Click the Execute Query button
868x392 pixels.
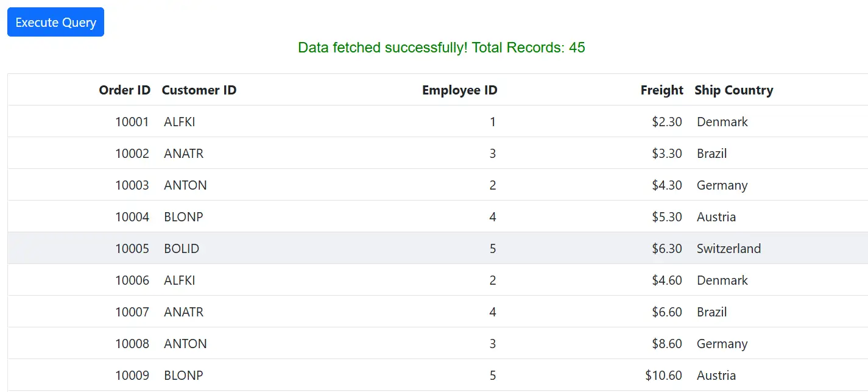click(x=55, y=22)
